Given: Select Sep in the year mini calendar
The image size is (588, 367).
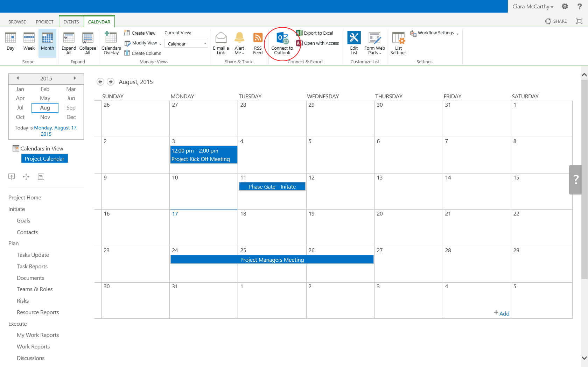Looking at the screenshot, I should (71, 108).
